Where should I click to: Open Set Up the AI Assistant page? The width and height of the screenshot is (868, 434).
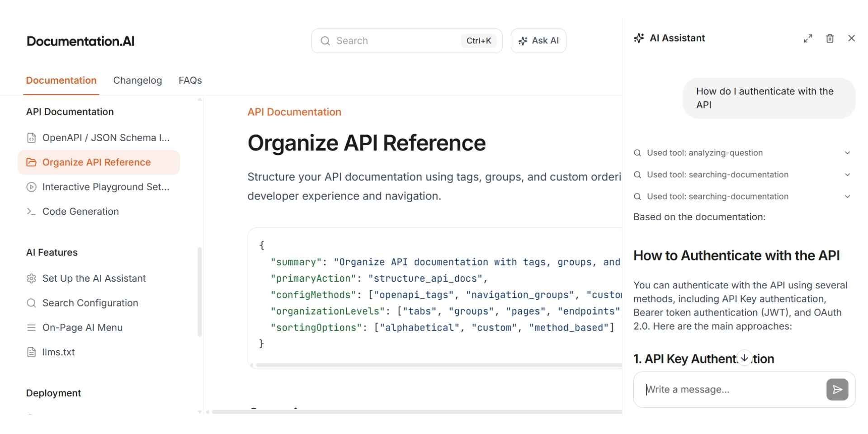(99, 278)
